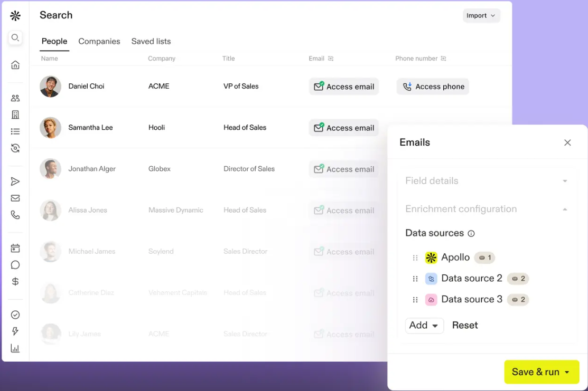Access email for Samantha Lee
The height and width of the screenshot is (391, 588).
[x=344, y=128]
